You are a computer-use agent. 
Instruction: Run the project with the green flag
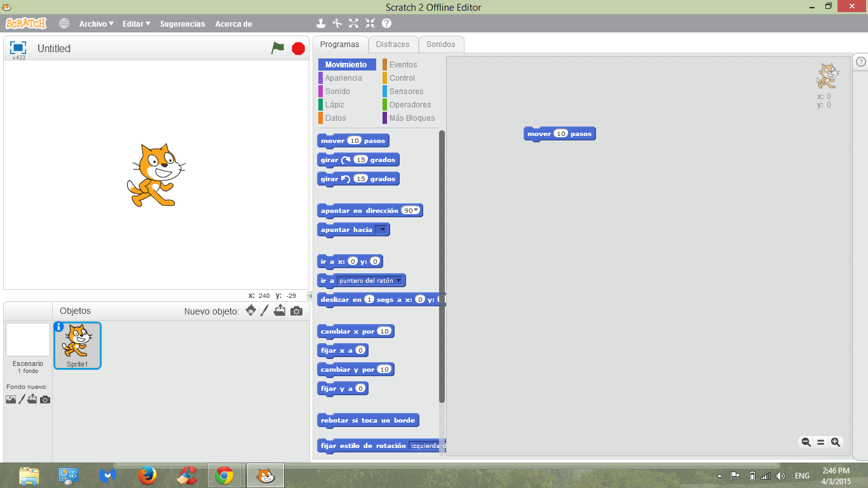[278, 48]
